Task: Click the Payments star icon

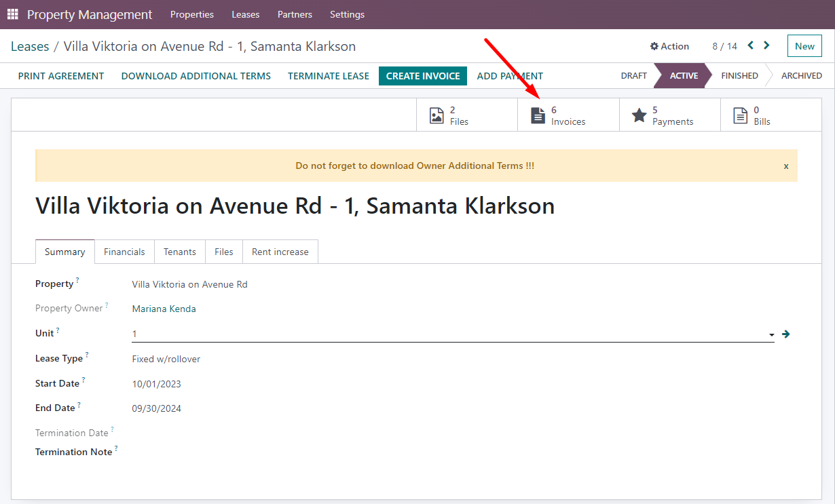Action: click(x=639, y=115)
